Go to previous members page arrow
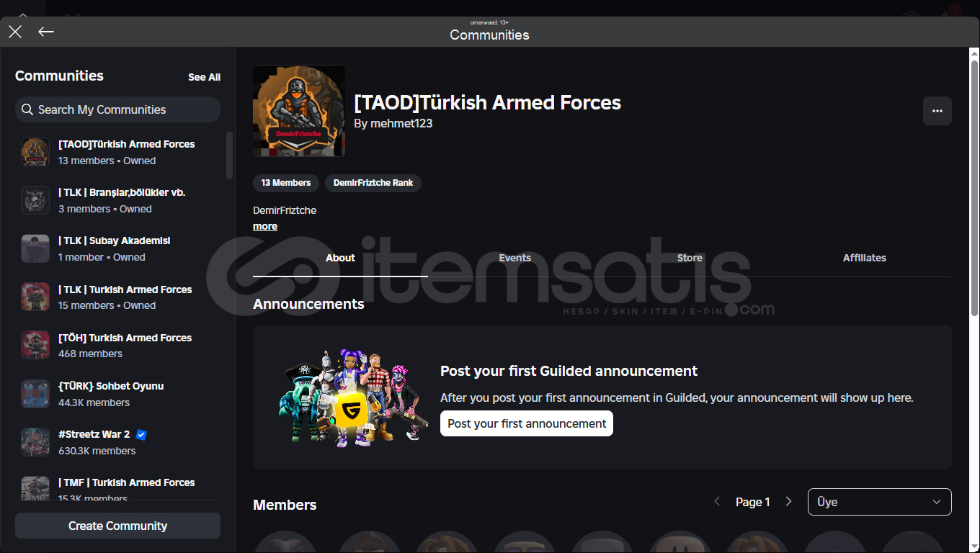Viewport: 980px width, 553px height. pos(717,502)
